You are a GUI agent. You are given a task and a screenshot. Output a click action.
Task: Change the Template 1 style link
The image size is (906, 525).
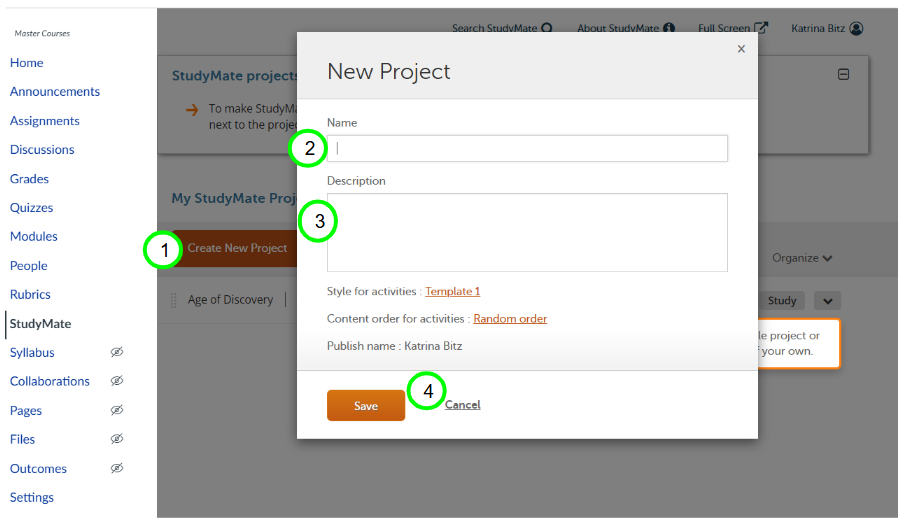pos(452,292)
